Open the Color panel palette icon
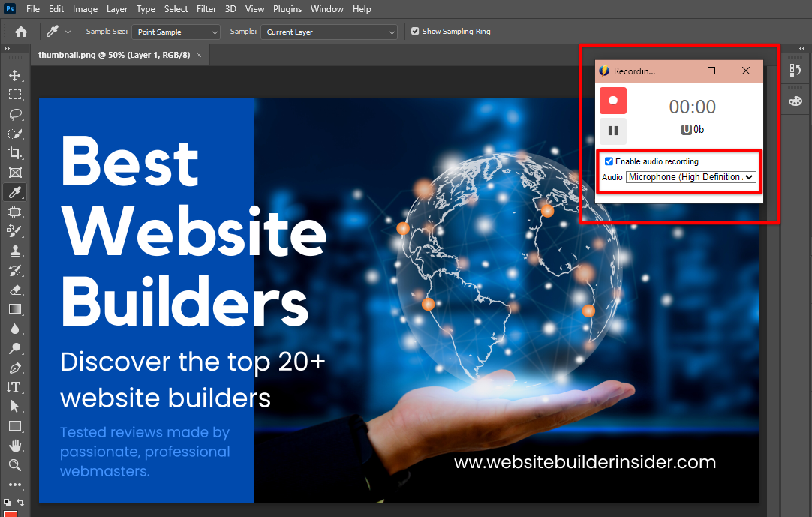The height and width of the screenshot is (517, 812). click(795, 101)
